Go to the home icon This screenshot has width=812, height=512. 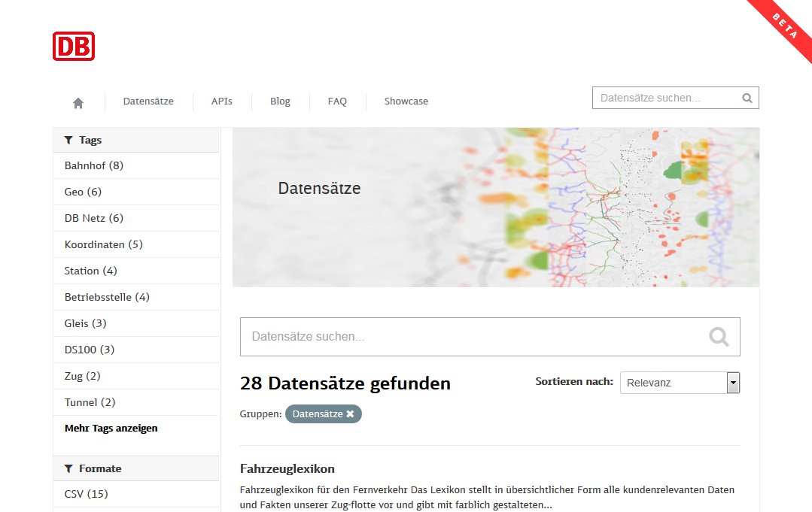(78, 102)
